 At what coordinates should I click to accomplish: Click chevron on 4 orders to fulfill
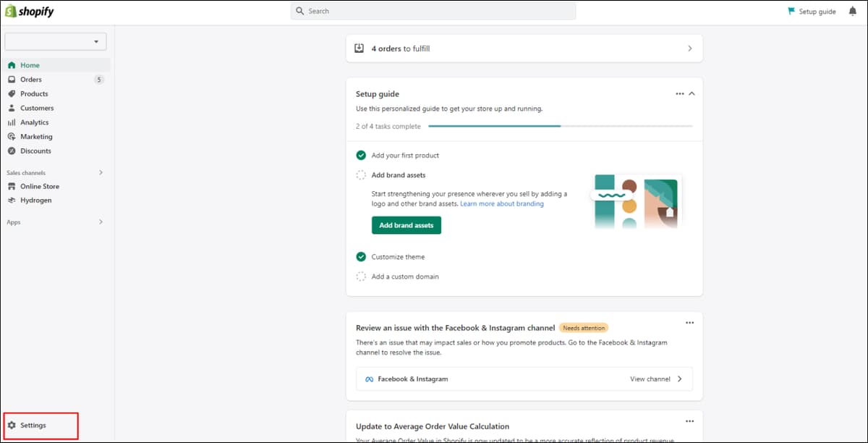coord(689,48)
